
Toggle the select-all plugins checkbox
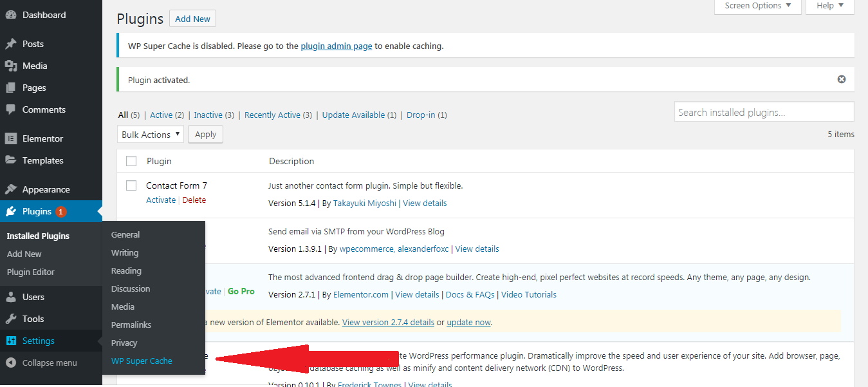click(131, 161)
